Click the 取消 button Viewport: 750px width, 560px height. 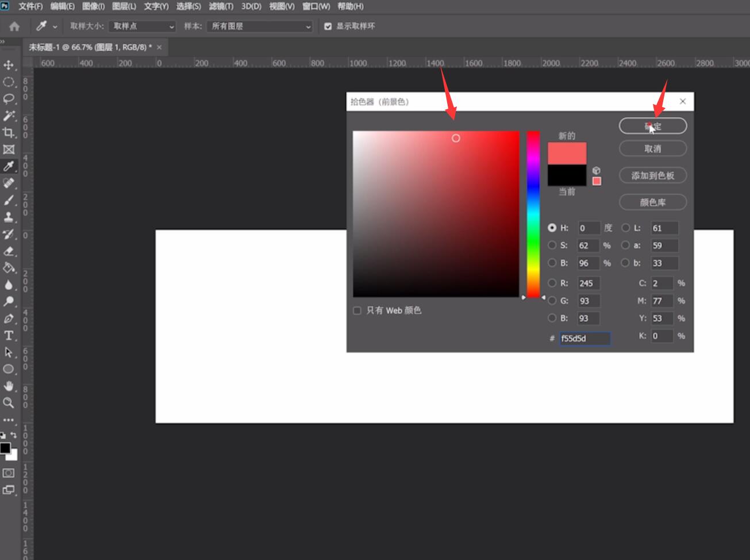click(x=653, y=149)
